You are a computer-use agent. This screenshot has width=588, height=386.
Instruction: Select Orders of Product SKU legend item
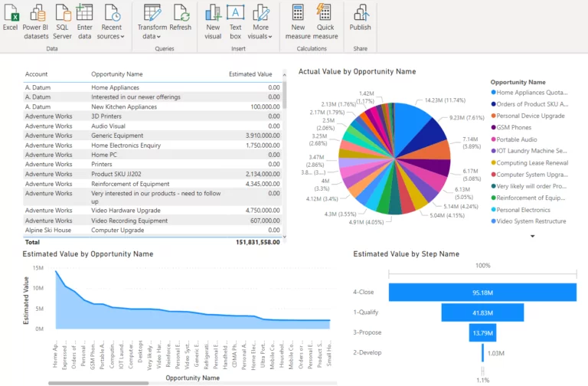[530, 104]
